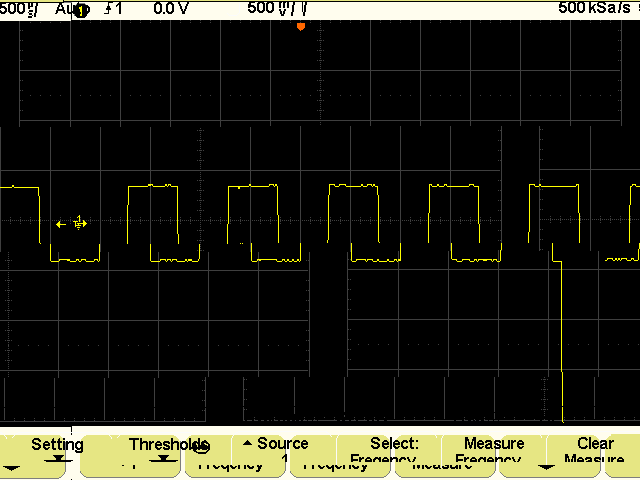The height and width of the screenshot is (480, 640).
Task: Click the 500 kSa/s sample rate
Action: (594, 7)
